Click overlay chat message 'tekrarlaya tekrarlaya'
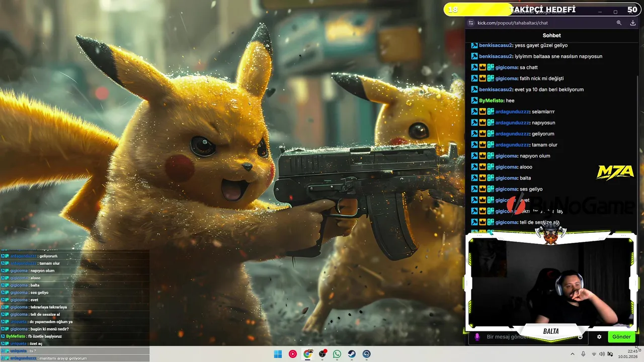Viewport: 644px width, 362px height. click(x=48, y=307)
